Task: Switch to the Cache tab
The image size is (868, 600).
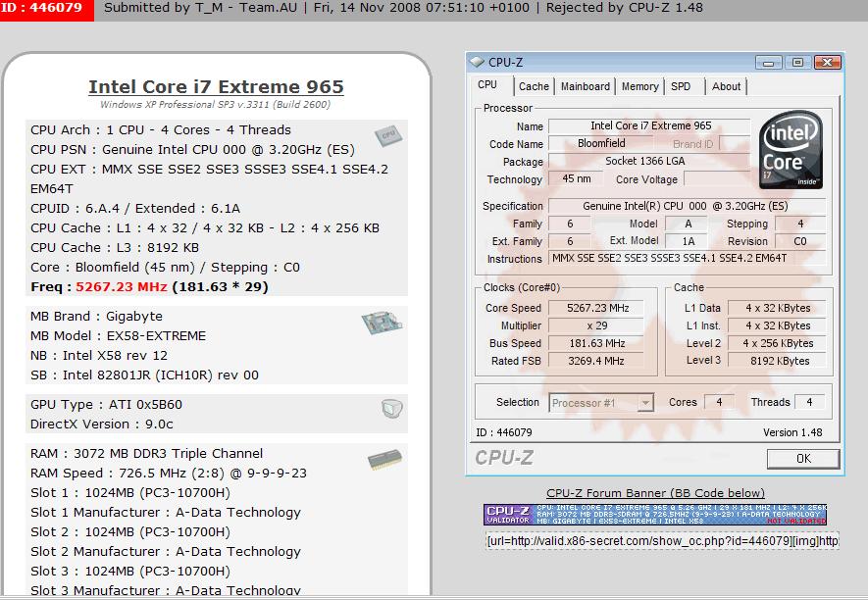Action: 534,86
